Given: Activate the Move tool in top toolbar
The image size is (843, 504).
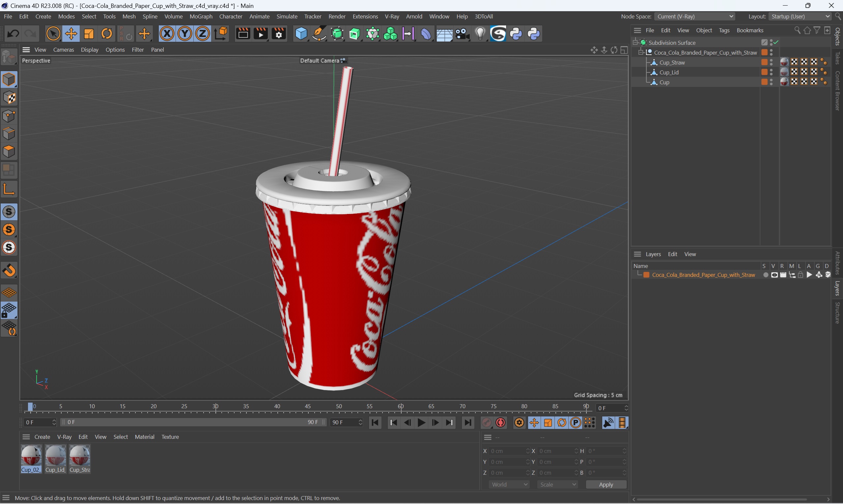Looking at the screenshot, I should click(x=71, y=34).
